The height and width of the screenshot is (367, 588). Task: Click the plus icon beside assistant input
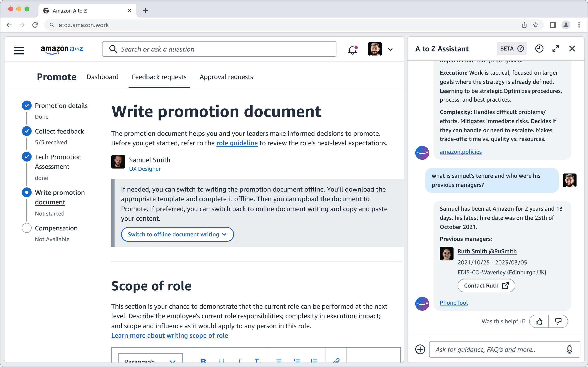pos(420,349)
